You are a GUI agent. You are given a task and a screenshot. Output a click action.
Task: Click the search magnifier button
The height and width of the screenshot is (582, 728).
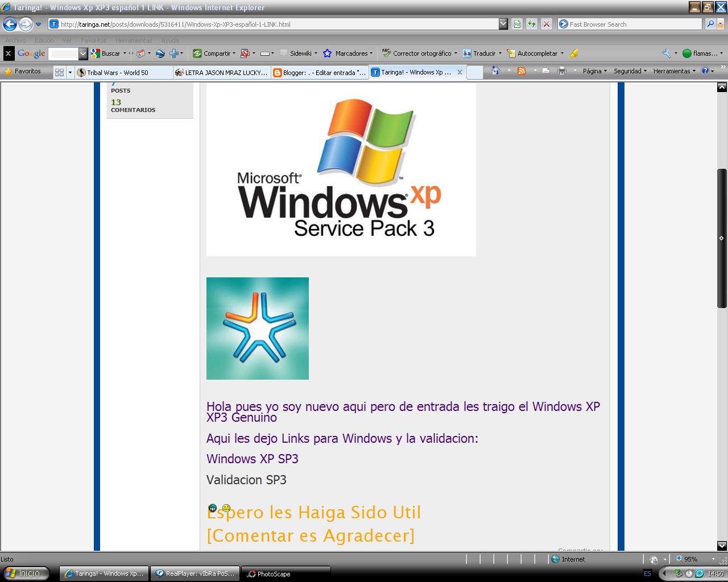(710, 24)
